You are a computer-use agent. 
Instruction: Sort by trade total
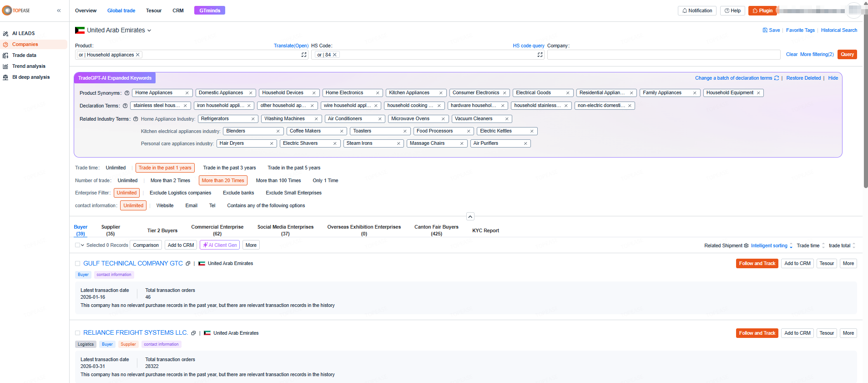pyautogui.click(x=842, y=245)
